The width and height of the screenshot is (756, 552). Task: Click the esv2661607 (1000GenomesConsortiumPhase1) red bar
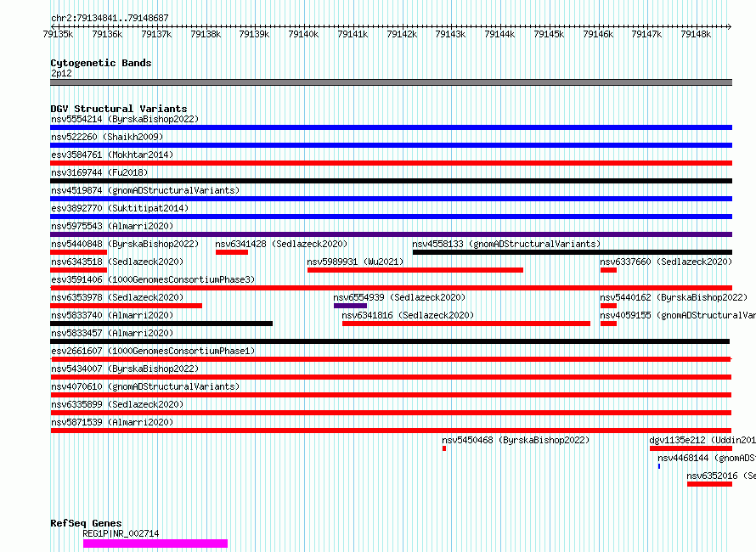click(391, 359)
